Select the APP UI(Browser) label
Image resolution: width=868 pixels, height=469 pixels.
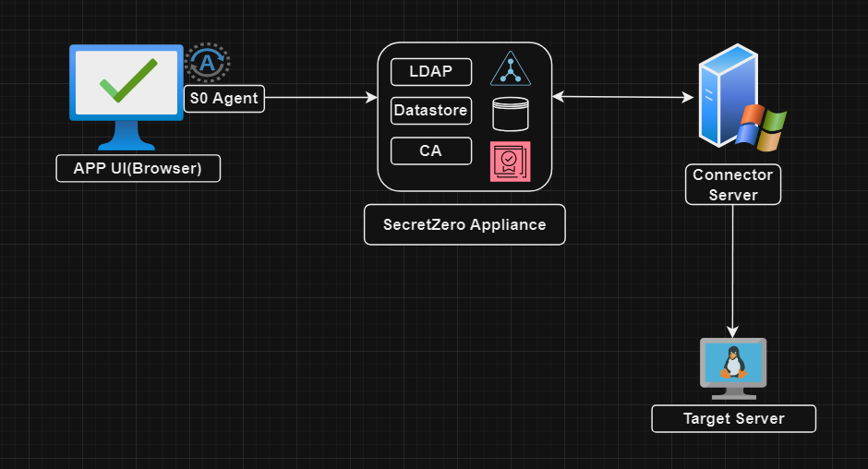click(139, 168)
